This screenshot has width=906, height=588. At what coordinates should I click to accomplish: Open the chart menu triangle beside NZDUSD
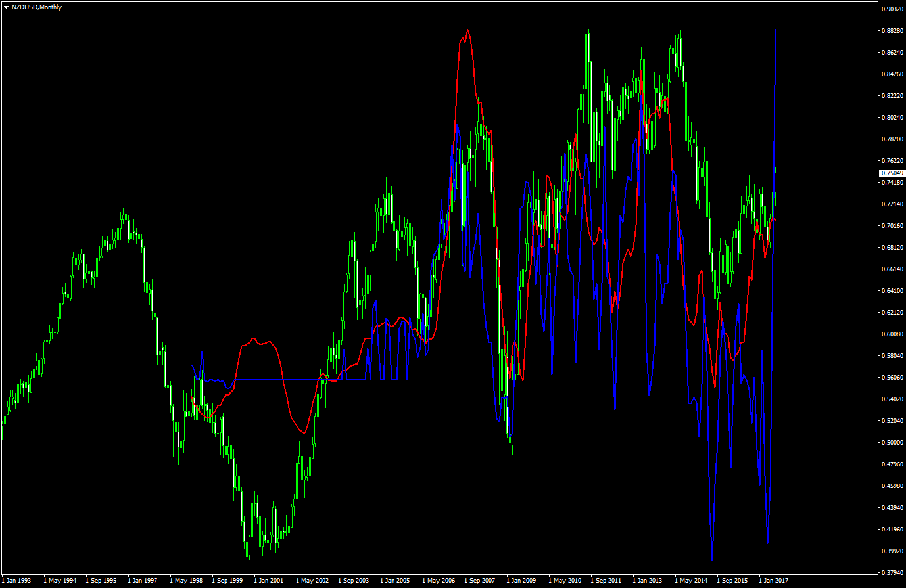point(6,7)
